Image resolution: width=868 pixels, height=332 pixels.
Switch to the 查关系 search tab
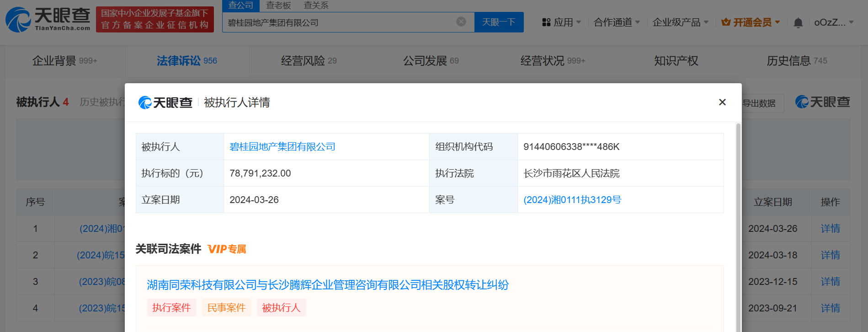316,5
